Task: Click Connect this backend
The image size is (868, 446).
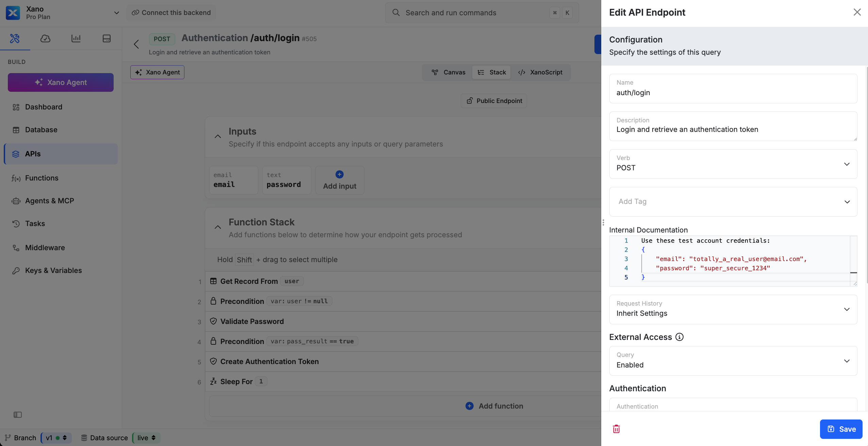Action: pyautogui.click(x=171, y=13)
